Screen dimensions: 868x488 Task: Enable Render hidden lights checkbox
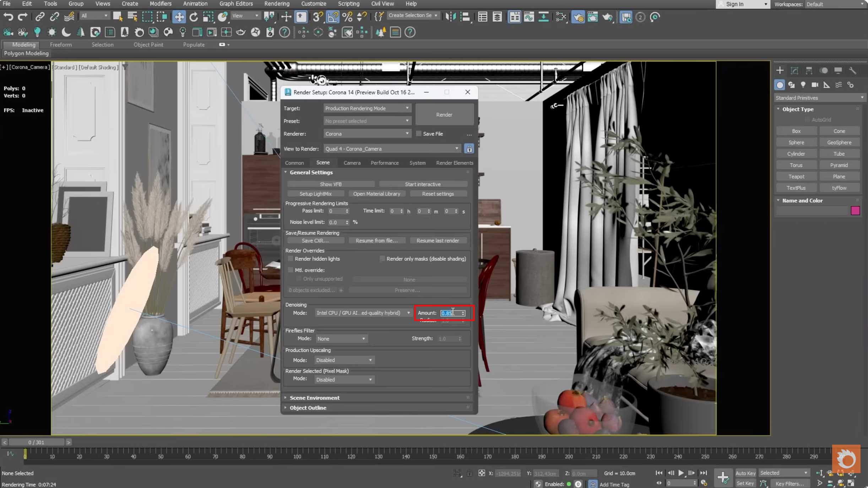pos(291,259)
